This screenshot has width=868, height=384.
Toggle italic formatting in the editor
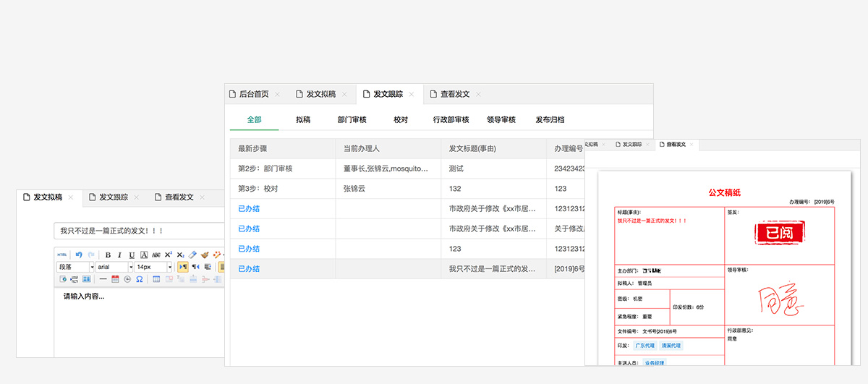119,255
